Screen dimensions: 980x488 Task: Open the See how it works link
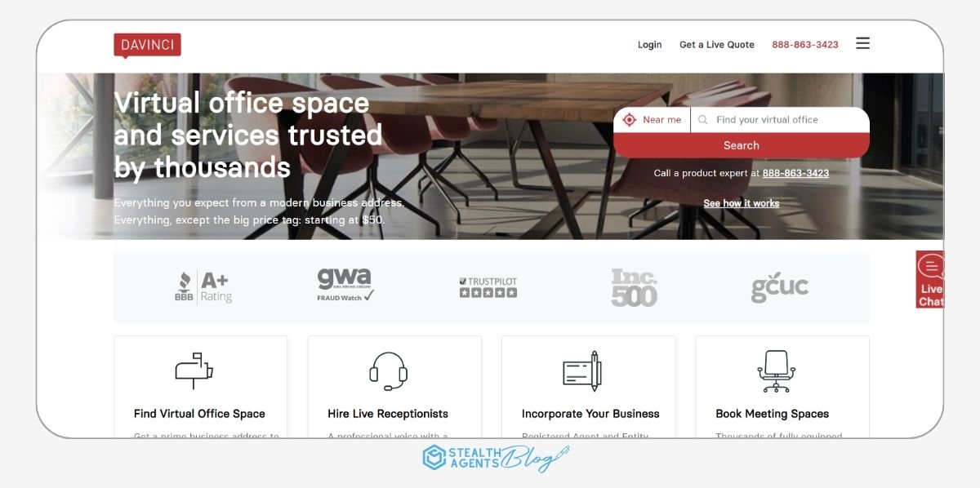(x=742, y=203)
